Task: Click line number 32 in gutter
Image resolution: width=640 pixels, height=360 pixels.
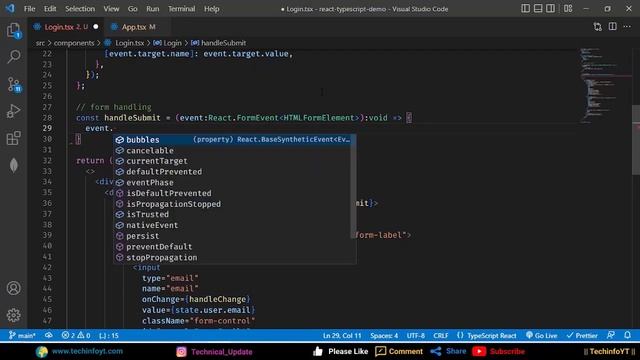Action: 47,161
